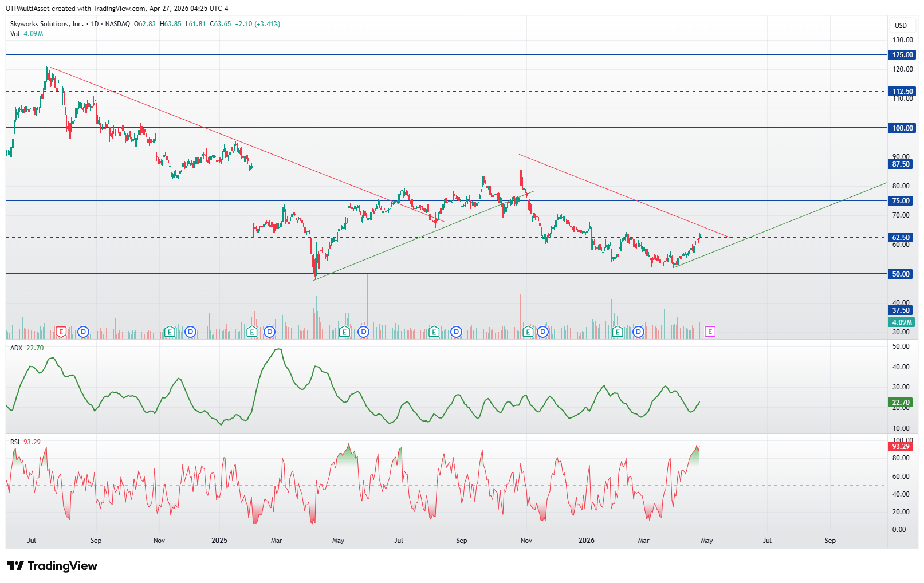Click the red 93.29 RSI value label

(901, 446)
